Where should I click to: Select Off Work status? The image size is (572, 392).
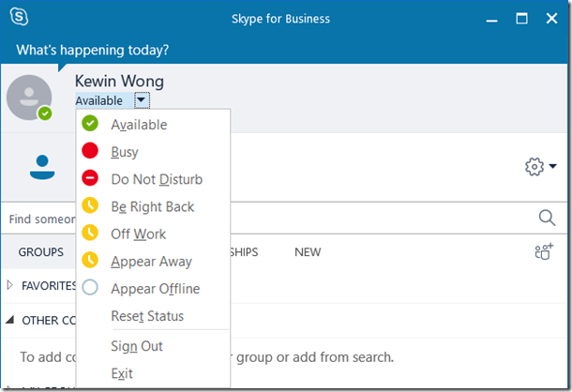(x=139, y=234)
